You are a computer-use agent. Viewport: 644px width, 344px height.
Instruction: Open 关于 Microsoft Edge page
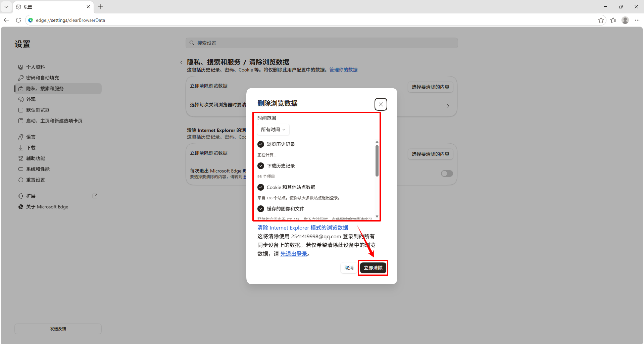58,207
